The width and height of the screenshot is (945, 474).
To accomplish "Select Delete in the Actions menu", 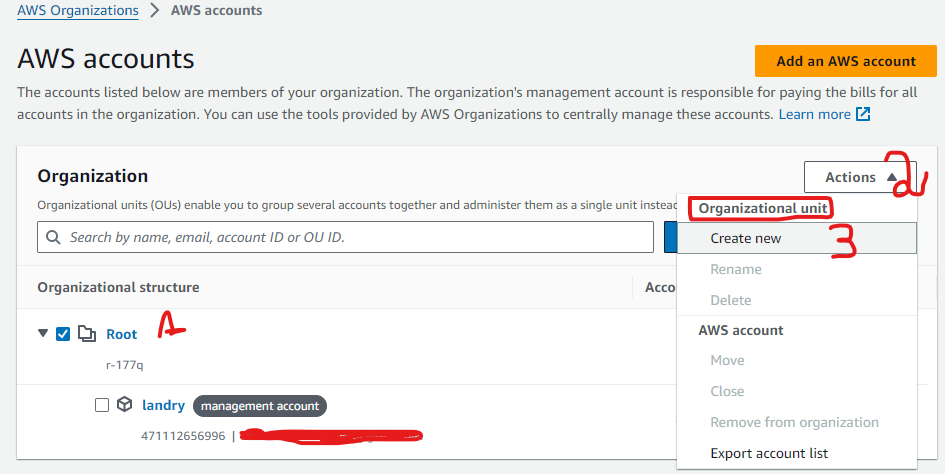I will [731, 300].
